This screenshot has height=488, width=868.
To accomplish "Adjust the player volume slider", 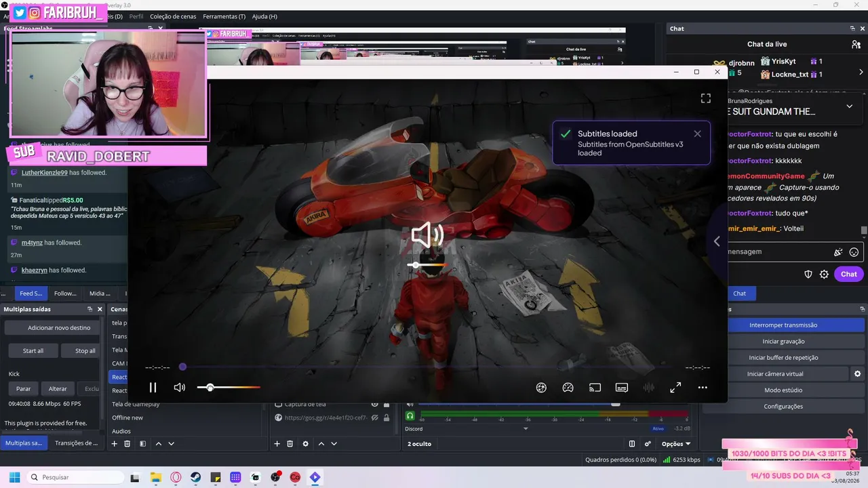I will (229, 388).
